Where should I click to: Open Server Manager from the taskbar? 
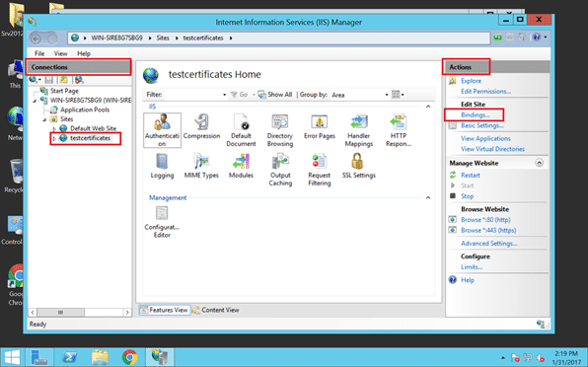point(39,357)
